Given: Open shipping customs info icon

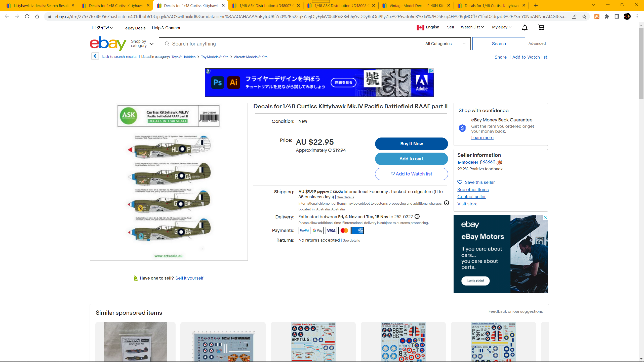Looking at the screenshot, I should pyautogui.click(x=446, y=203).
